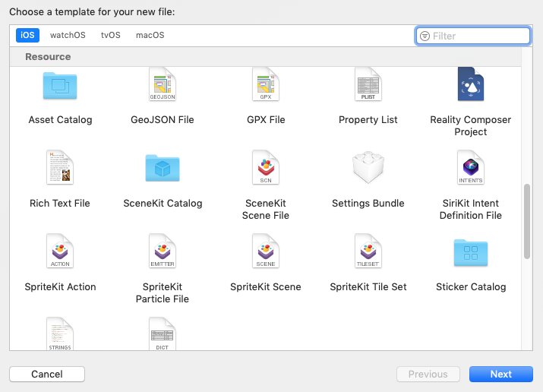Select the SceneKit Catalog folder icon

[163, 168]
